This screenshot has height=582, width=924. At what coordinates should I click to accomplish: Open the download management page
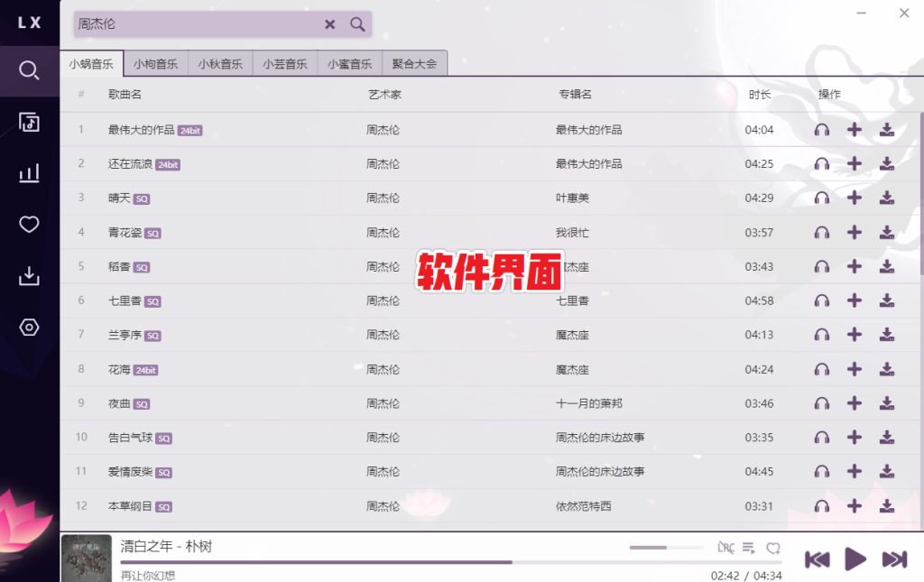pyautogui.click(x=28, y=275)
